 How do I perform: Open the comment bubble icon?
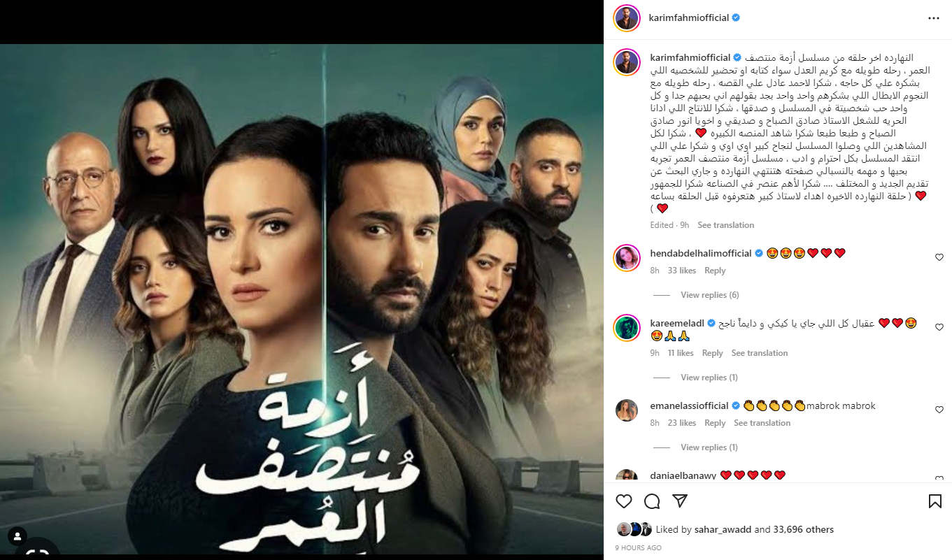click(x=652, y=501)
